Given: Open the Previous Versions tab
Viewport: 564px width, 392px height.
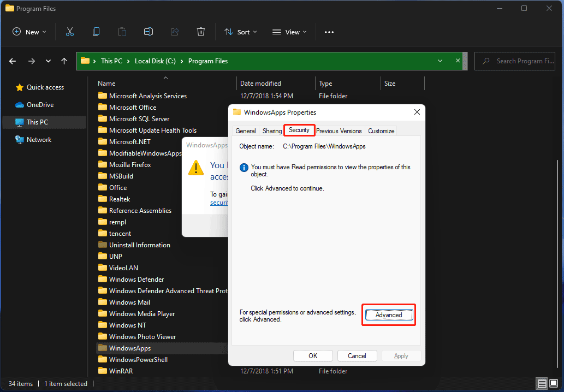Looking at the screenshot, I should pyautogui.click(x=339, y=131).
